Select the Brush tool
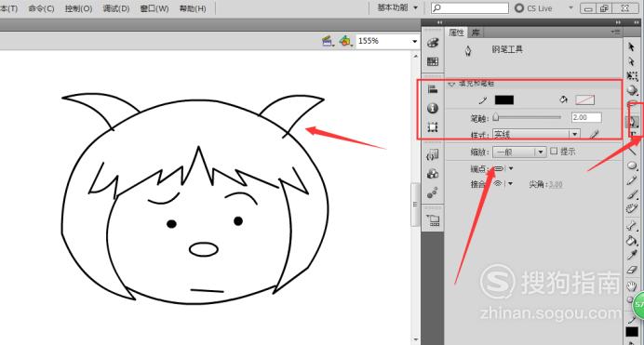Image resolution: width=644 pixels, height=345 pixels. [x=632, y=194]
